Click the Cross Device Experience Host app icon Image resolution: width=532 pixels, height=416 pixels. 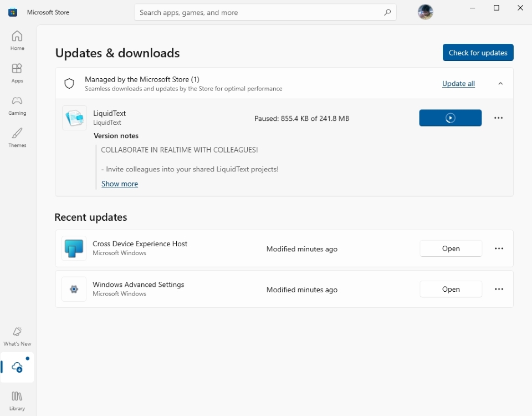(x=74, y=248)
